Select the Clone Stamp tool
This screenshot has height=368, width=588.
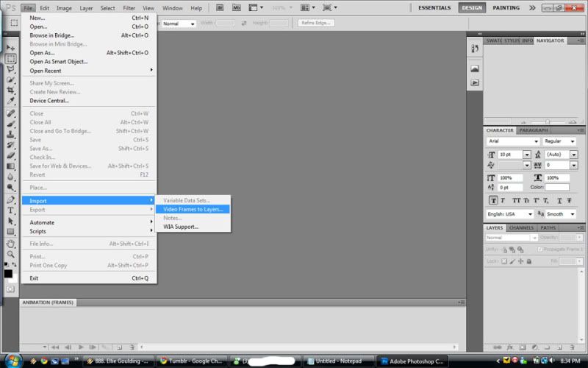[x=10, y=134]
